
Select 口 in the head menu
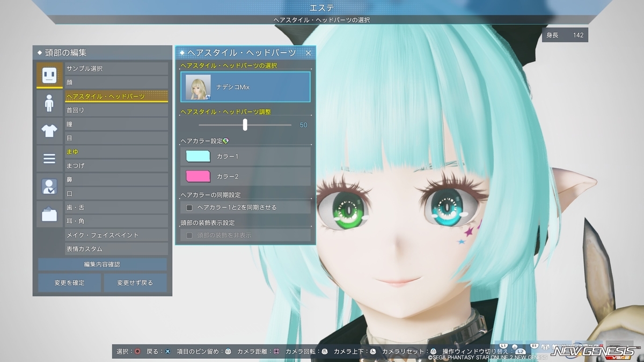coord(116,194)
